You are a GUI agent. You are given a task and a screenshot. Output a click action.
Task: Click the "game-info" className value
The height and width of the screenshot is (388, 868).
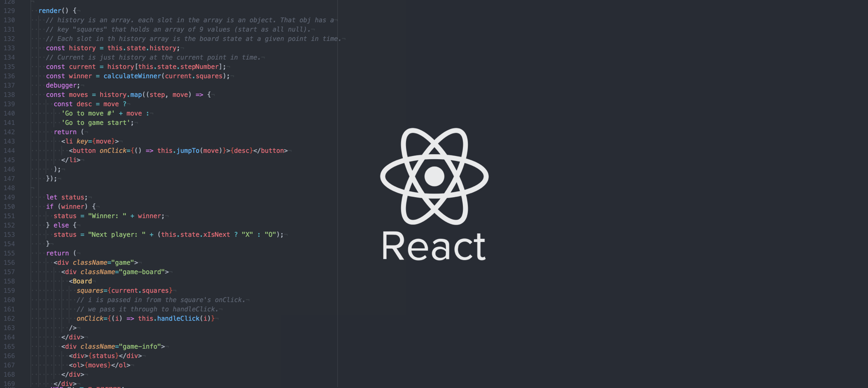pos(140,346)
